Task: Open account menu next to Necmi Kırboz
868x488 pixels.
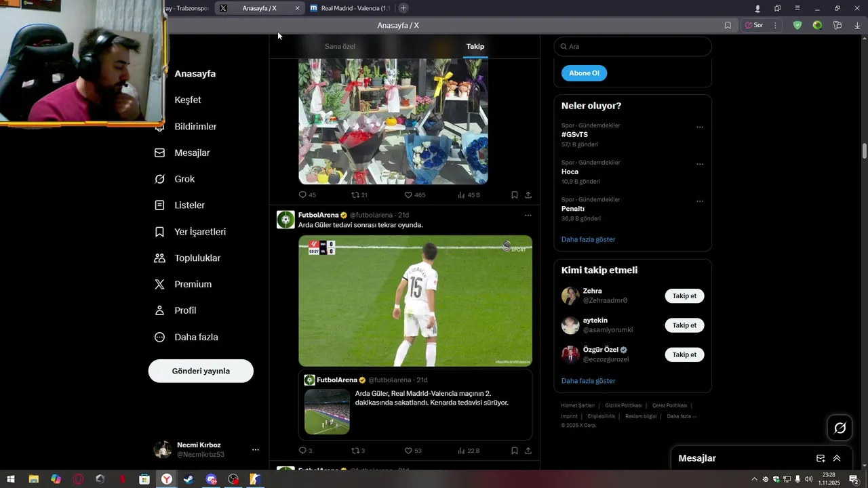Action: tap(255, 449)
